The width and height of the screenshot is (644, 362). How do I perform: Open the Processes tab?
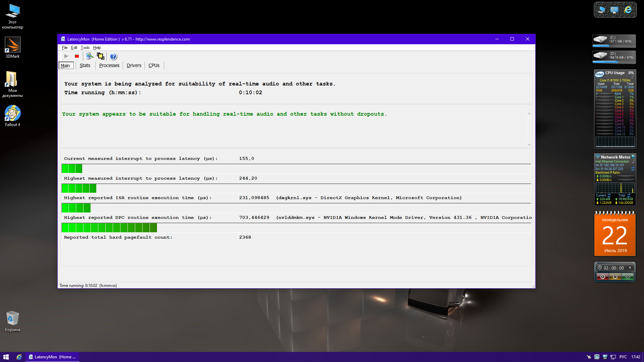pyautogui.click(x=109, y=65)
